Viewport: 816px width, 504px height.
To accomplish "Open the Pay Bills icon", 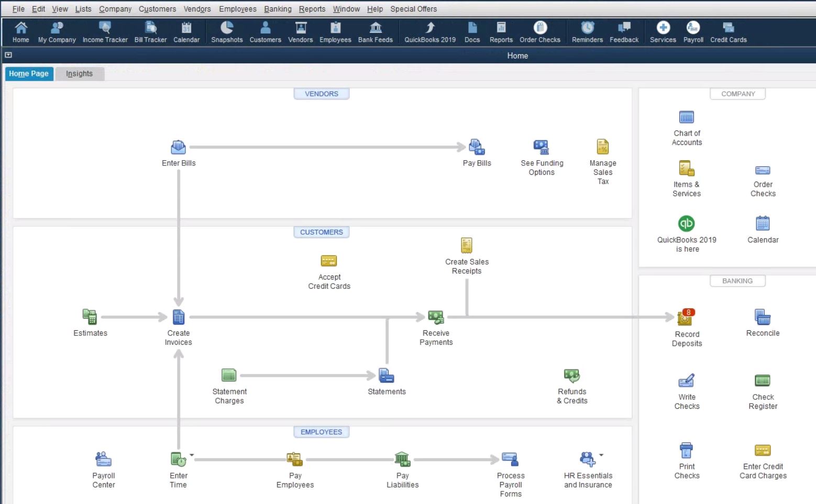I will (x=477, y=147).
